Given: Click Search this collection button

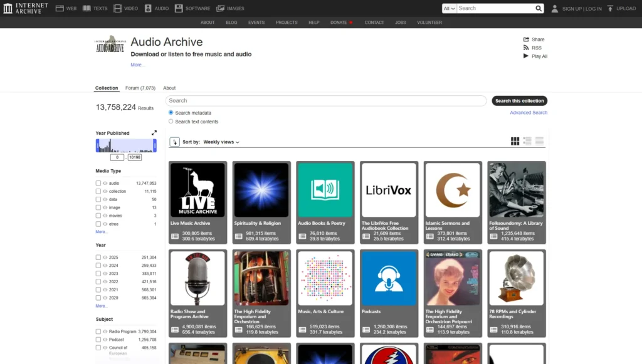Looking at the screenshot, I should (x=520, y=101).
